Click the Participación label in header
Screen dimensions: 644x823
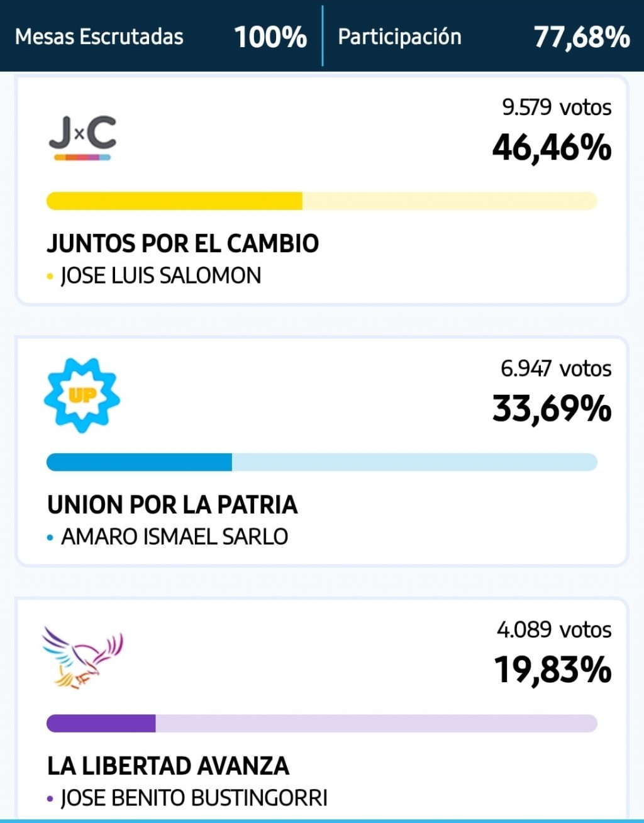point(399,36)
